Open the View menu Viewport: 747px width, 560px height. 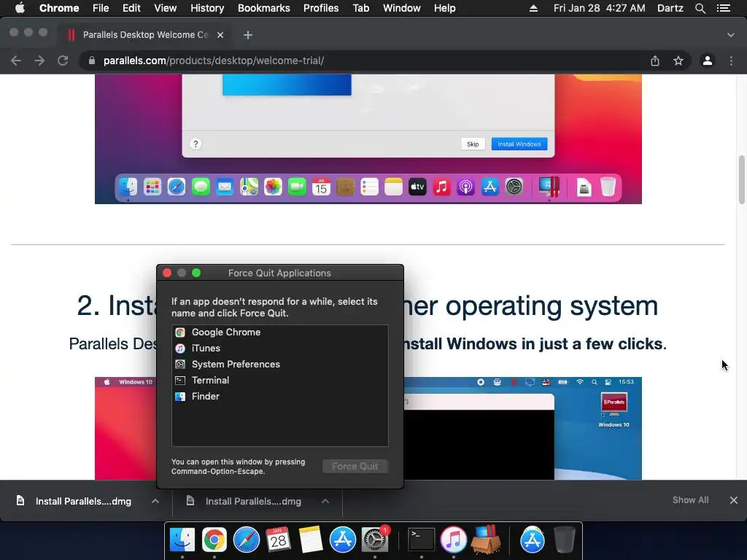(166, 8)
